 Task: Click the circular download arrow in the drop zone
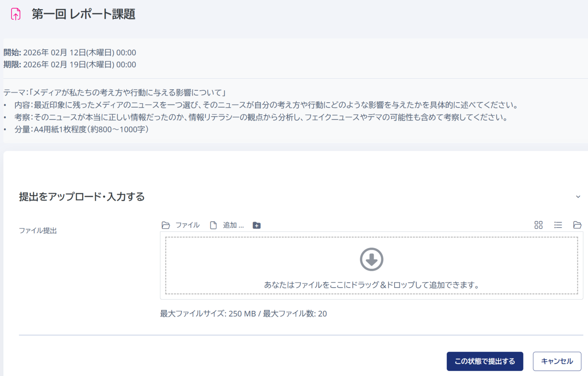[x=371, y=259]
